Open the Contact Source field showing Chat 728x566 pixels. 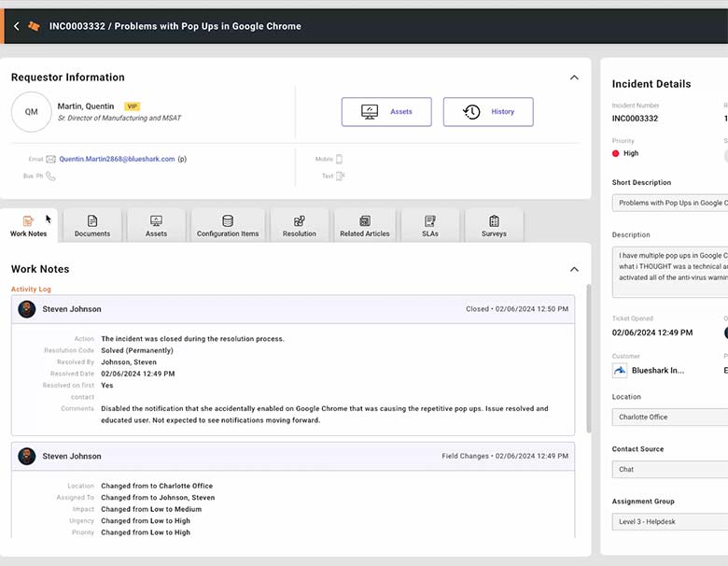(670, 470)
